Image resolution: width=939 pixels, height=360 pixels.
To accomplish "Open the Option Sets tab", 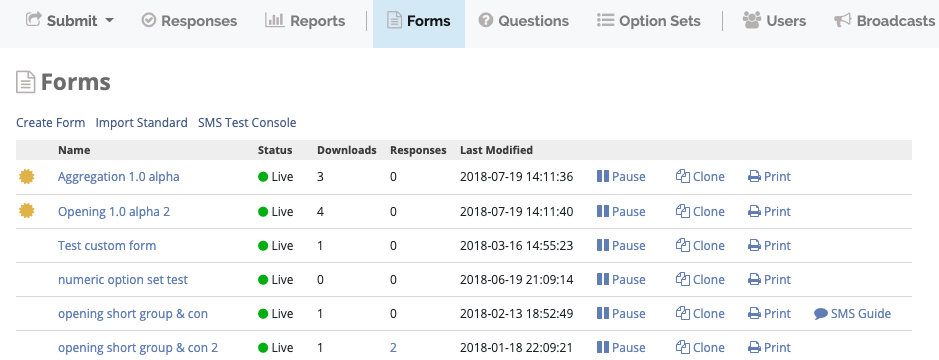I will click(x=649, y=21).
